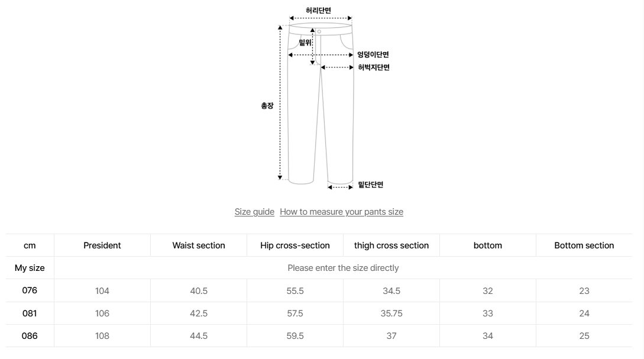Click the Hip cross-section column header
The width and height of the screenshot is (644, 359).
click(295, 245)
